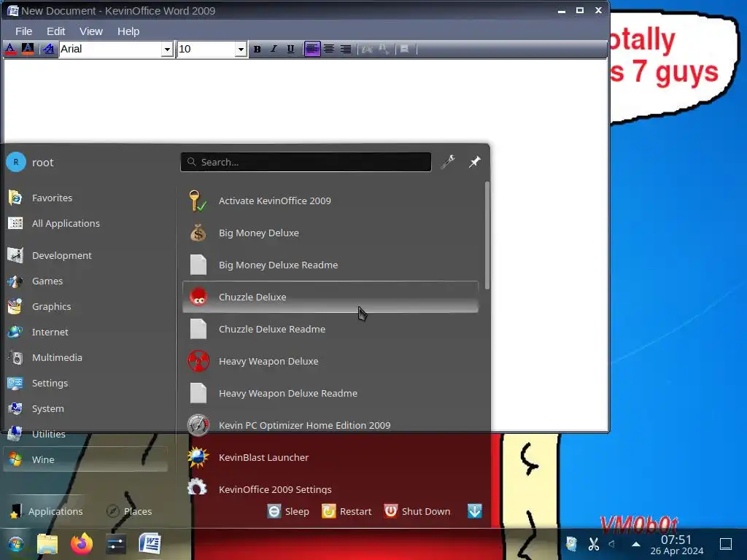Click the Sleep button

pos(288,511)
